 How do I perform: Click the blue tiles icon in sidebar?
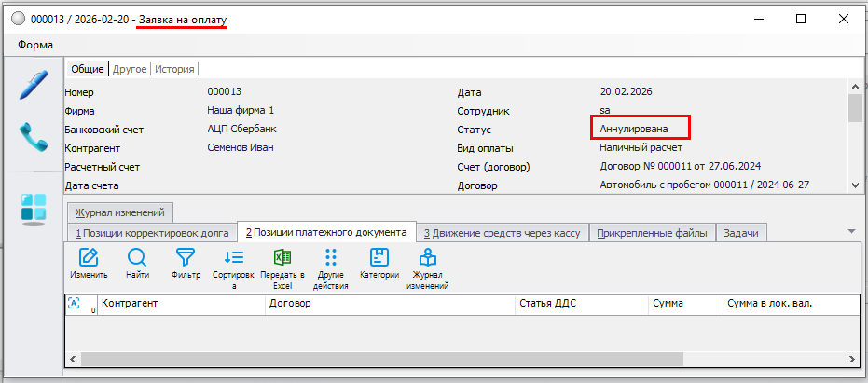pyautogui.click(x=33, y=208)
